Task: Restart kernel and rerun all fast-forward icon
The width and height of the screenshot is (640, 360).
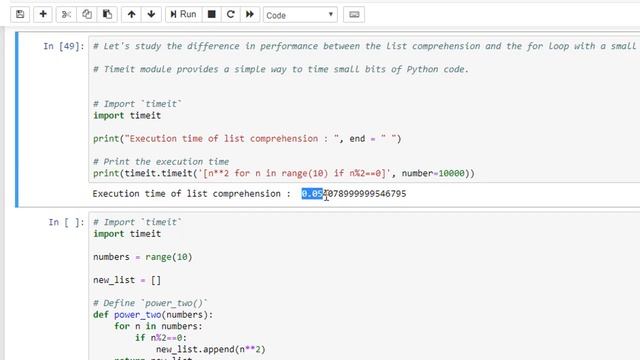Action: pos(250,15)
